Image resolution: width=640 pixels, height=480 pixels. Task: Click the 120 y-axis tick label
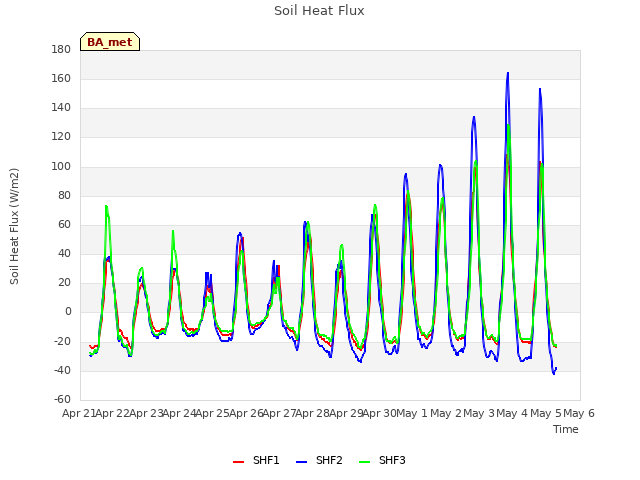point(61,137)
